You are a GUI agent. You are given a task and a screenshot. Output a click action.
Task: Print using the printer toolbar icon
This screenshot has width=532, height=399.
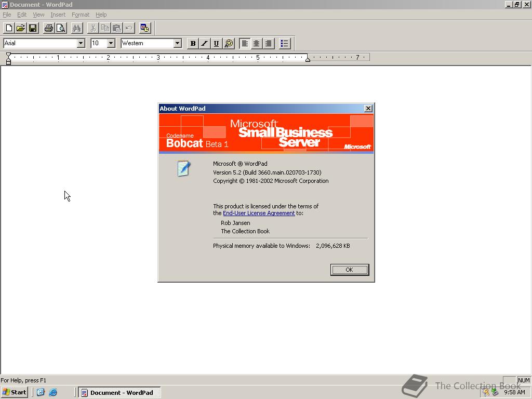click(x=49, y=28)
